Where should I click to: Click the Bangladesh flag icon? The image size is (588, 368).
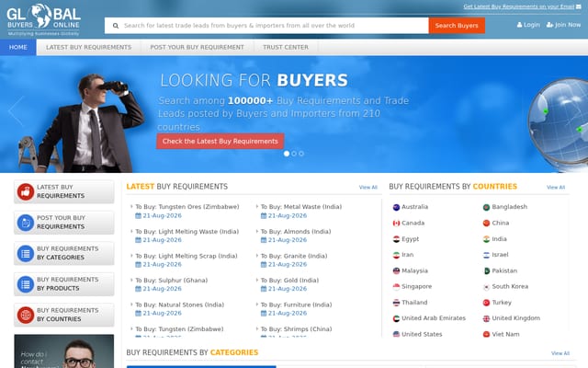[486, 207]
